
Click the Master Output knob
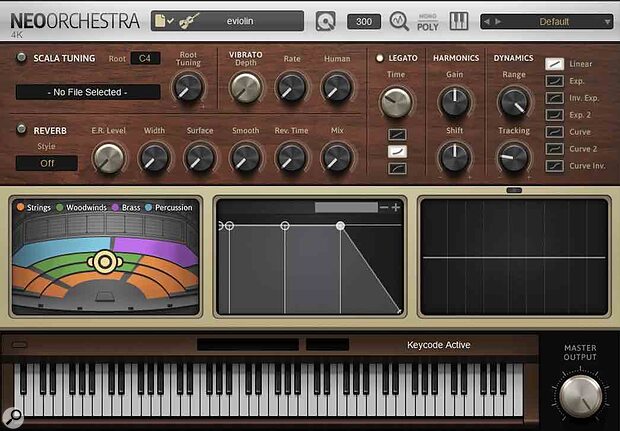(580, 396)
